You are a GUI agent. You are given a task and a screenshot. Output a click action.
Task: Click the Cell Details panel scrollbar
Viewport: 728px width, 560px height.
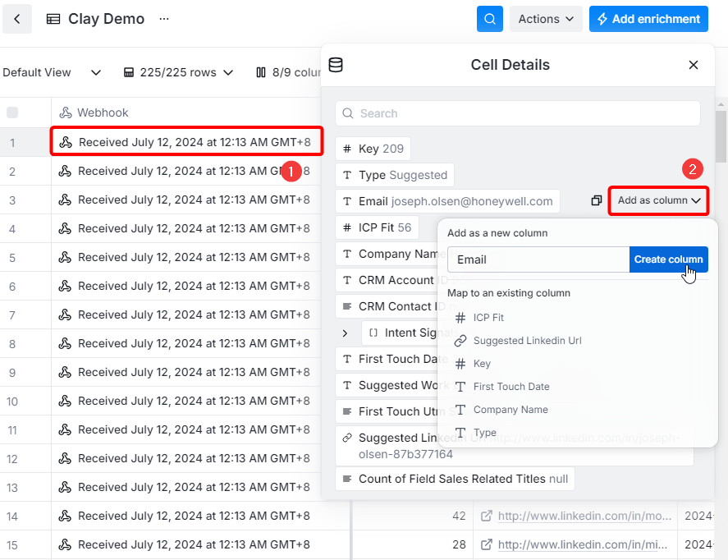[721, 137]
